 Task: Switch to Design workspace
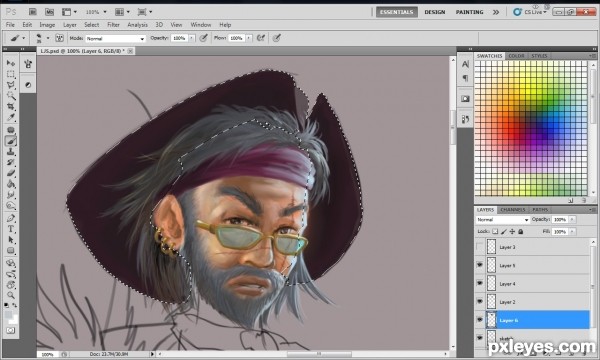pos(435,12)
